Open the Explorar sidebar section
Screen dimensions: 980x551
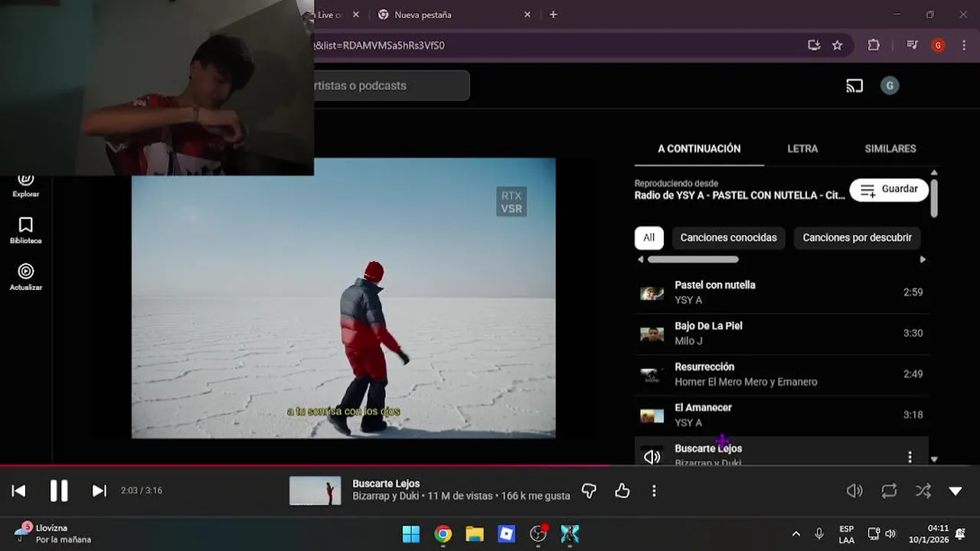pos(25,184)
